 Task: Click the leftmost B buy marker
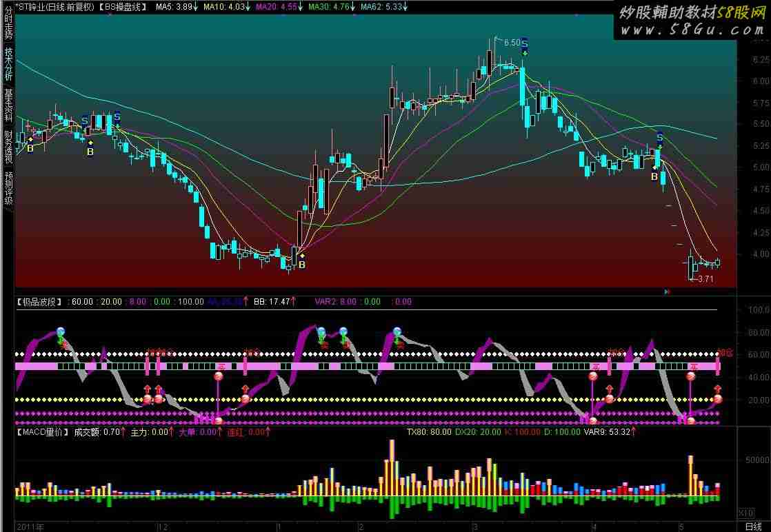pos(30,147)
